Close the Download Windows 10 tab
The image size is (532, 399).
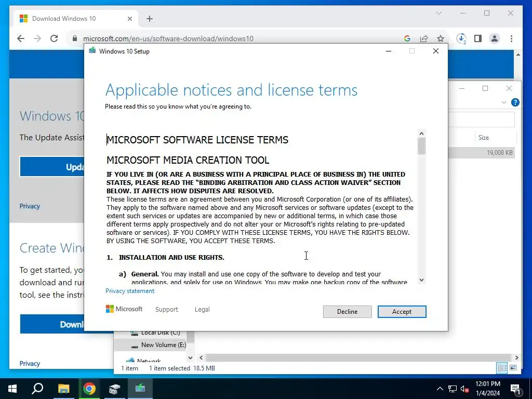(129, 19)
